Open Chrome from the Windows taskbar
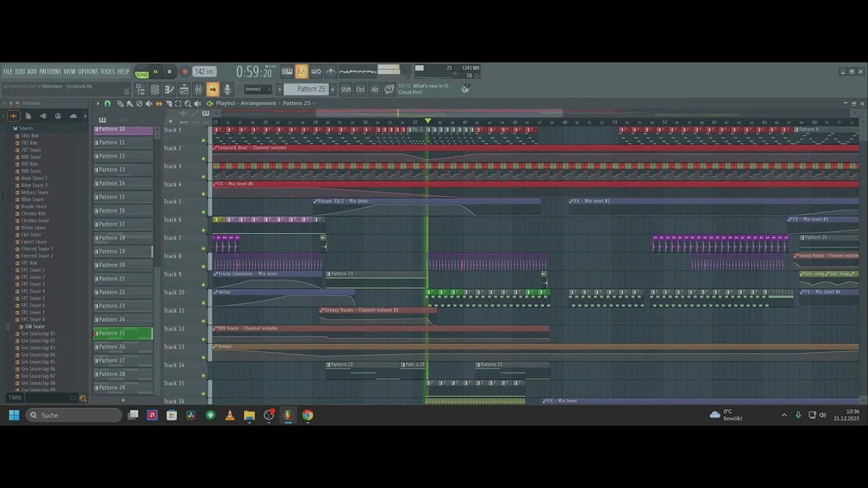868x488 pixels. (308, 415)
